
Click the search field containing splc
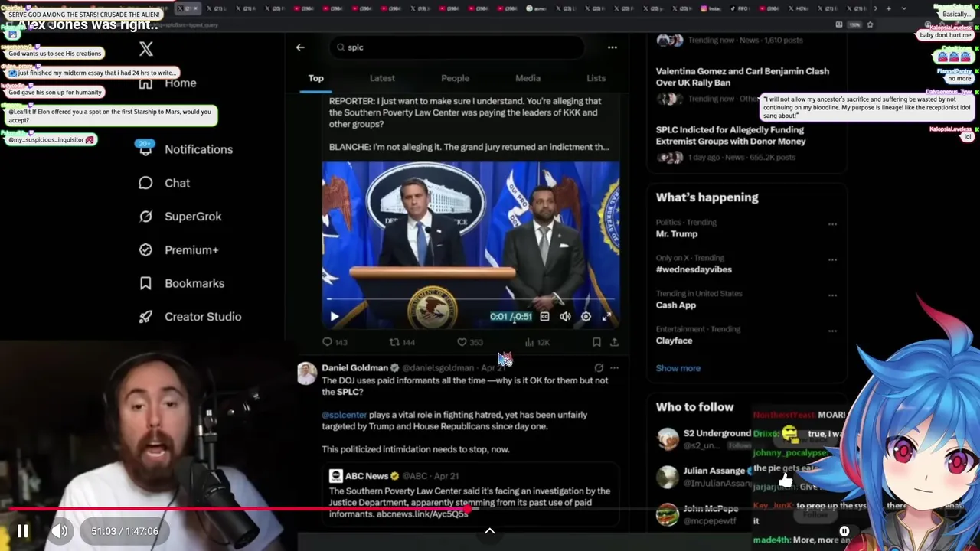457,47
